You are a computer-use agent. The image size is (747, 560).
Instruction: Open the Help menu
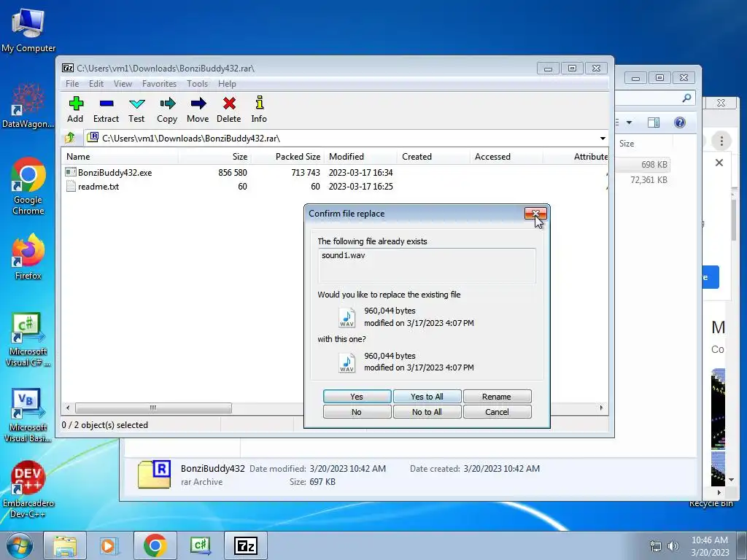point(228,84)
